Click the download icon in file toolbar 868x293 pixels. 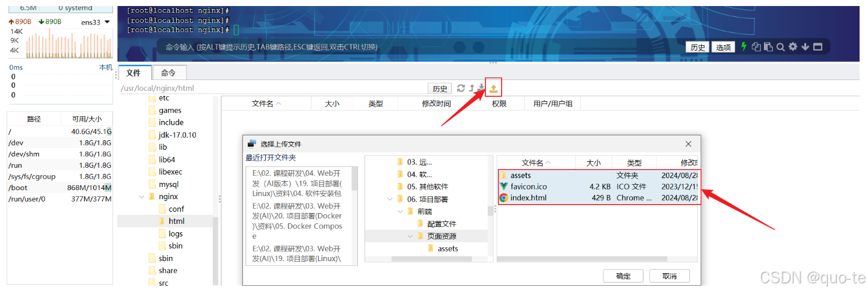481,88
